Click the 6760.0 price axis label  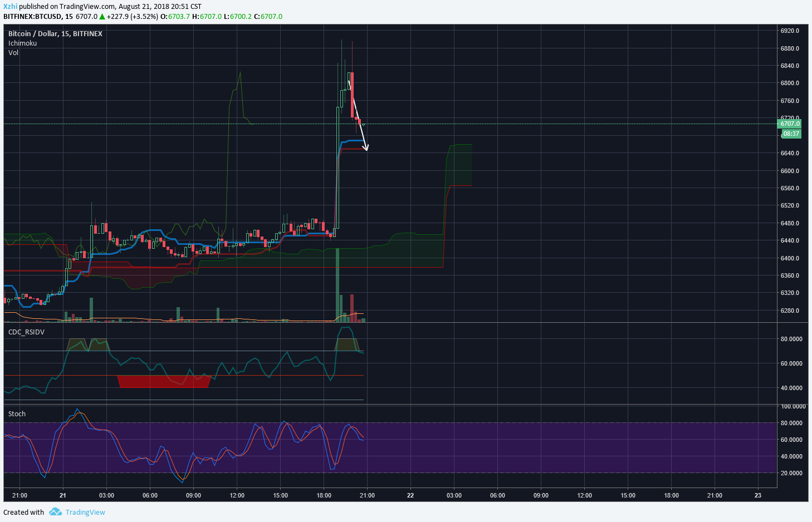coord(790,101)
